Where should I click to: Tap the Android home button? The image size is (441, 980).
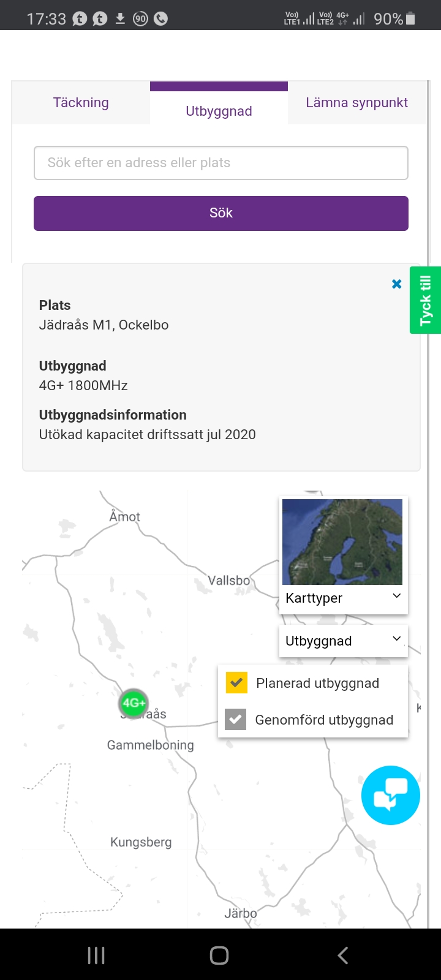click(x=219, y=955)
